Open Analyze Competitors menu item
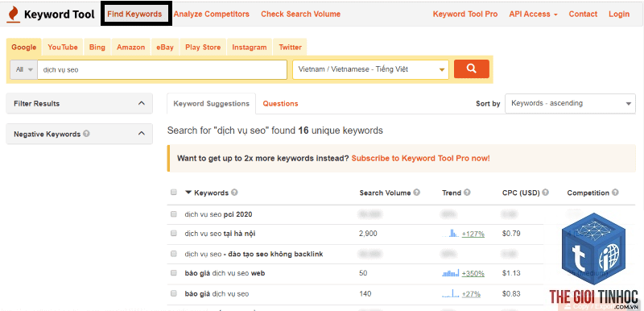644x311 pixels. tap(212, 14)
